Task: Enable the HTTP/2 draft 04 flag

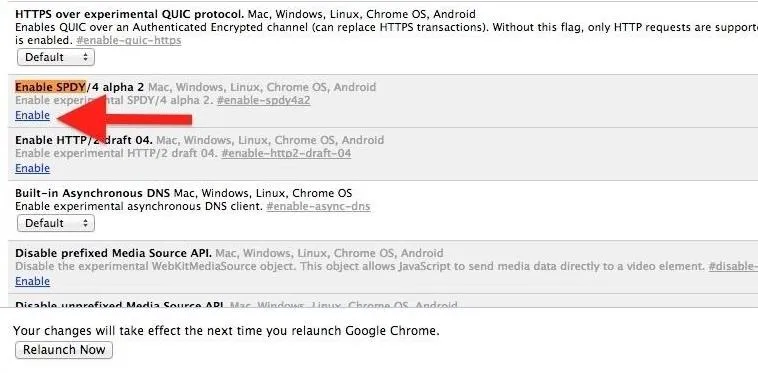Action: [32, 168]
